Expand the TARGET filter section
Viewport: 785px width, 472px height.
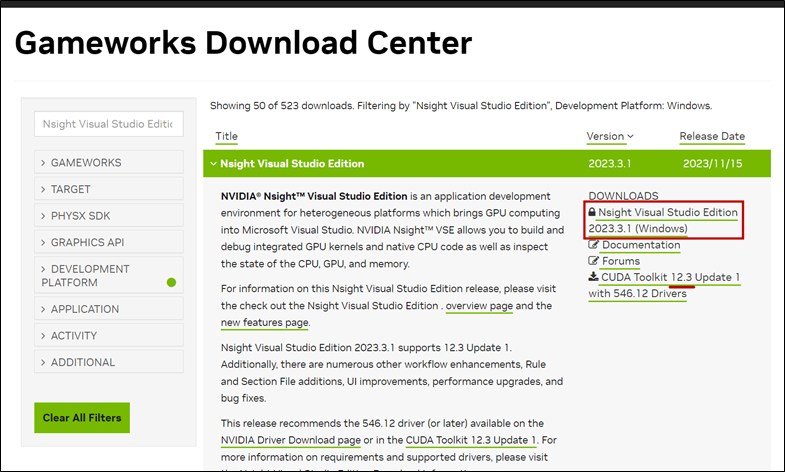click(109, 189)
